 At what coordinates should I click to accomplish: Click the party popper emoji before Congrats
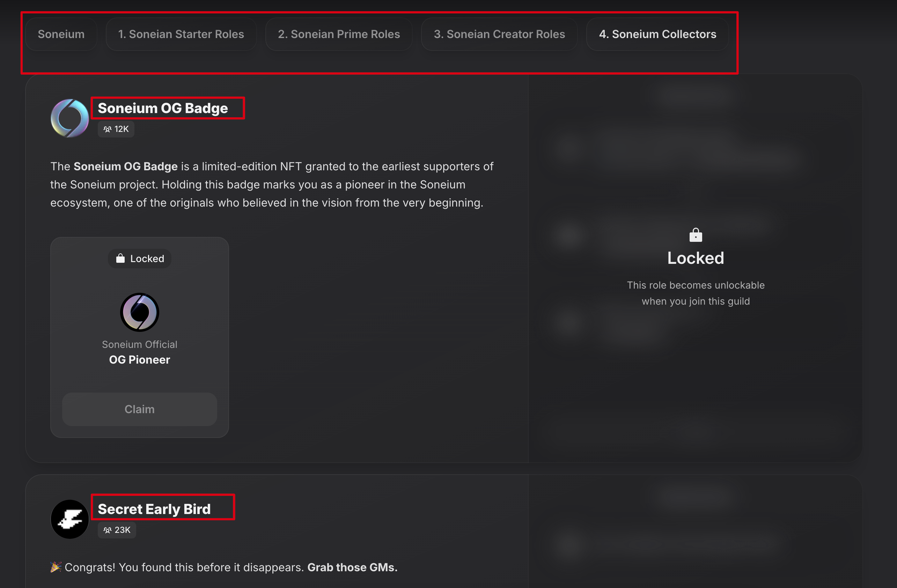coord(56,567)
